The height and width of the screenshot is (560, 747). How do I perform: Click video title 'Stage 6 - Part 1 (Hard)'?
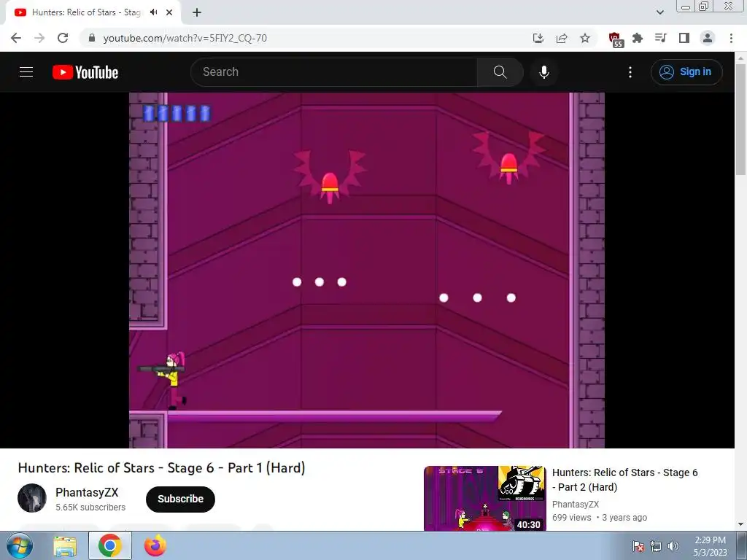pyautogui.click(x=161, y=467)
